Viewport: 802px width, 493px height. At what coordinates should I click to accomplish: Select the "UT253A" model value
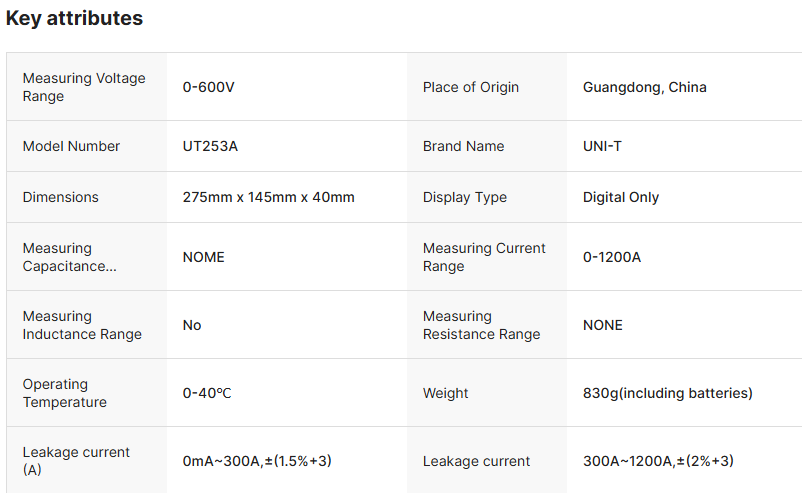pos(210,146)
